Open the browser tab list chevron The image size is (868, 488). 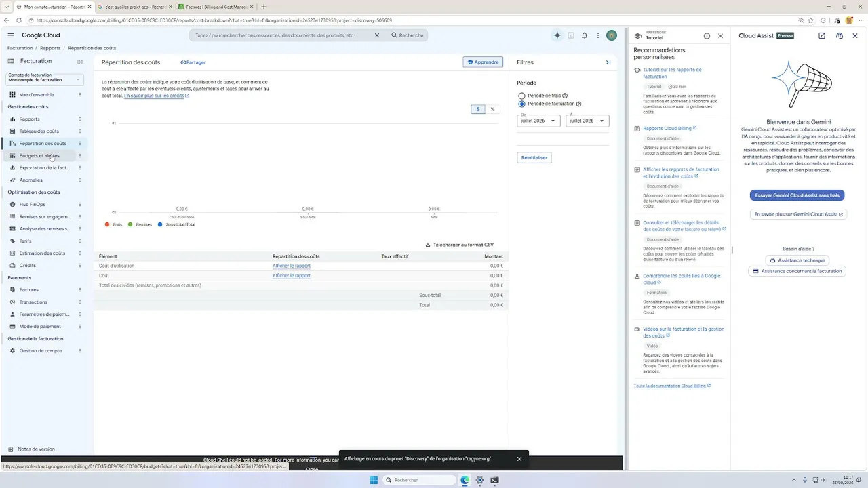(6, 7)
